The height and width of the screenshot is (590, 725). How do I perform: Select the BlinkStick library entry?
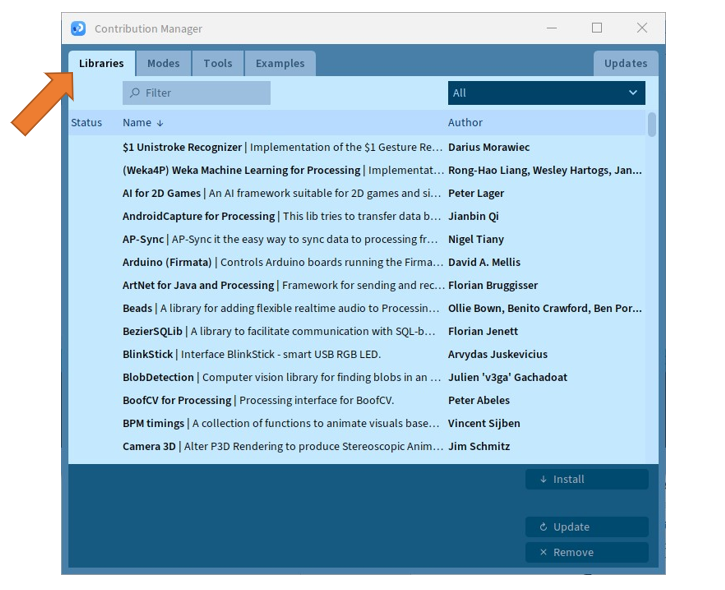(x=357, y=354)
